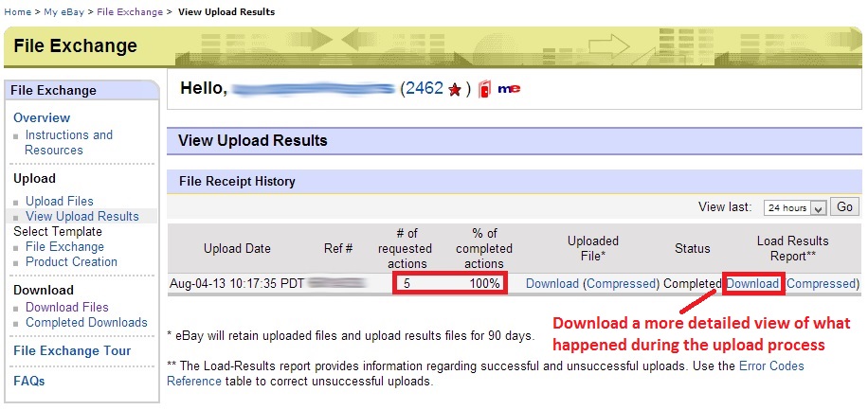Open Upload Files sidebar link
868x410 pixels.
(60, 202)
